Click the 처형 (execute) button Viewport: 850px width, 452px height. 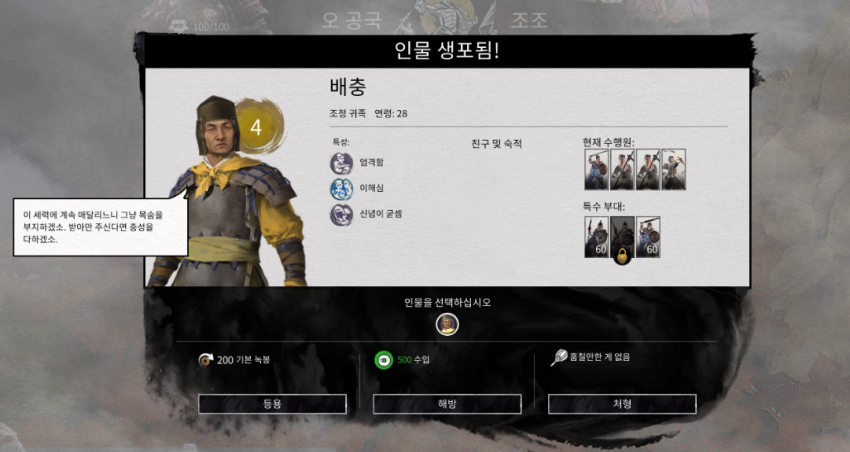click(x=622, y=404)
